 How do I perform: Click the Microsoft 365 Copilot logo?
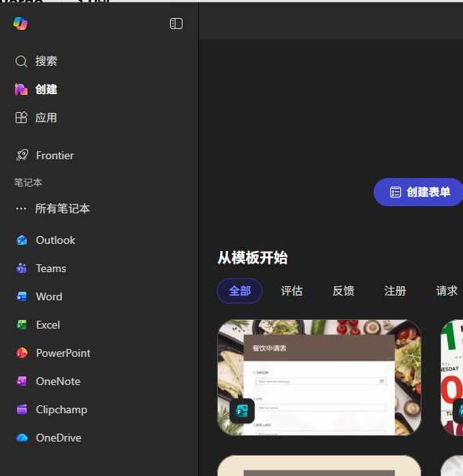pos(20,24)
